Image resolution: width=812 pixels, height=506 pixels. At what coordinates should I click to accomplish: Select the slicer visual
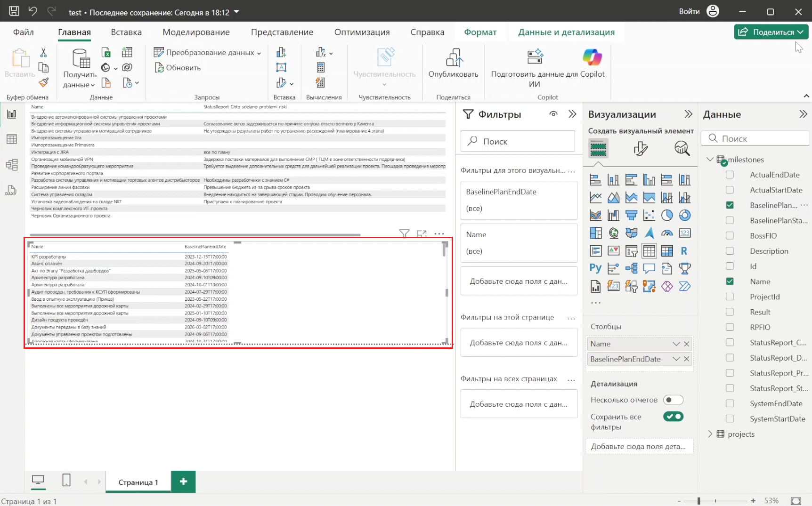[631, 251]
